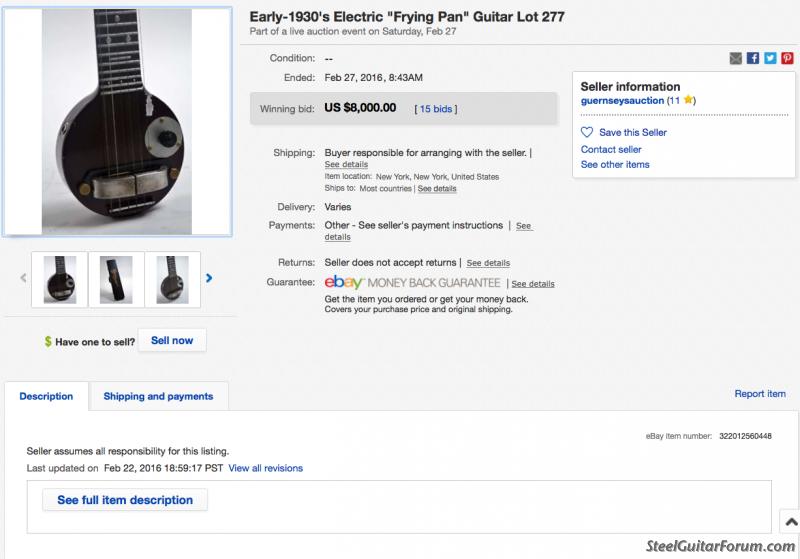The height and width of the screenshot is (559, 800).
Task: Share listing on Facebook
Action: [x=753, y=58]
